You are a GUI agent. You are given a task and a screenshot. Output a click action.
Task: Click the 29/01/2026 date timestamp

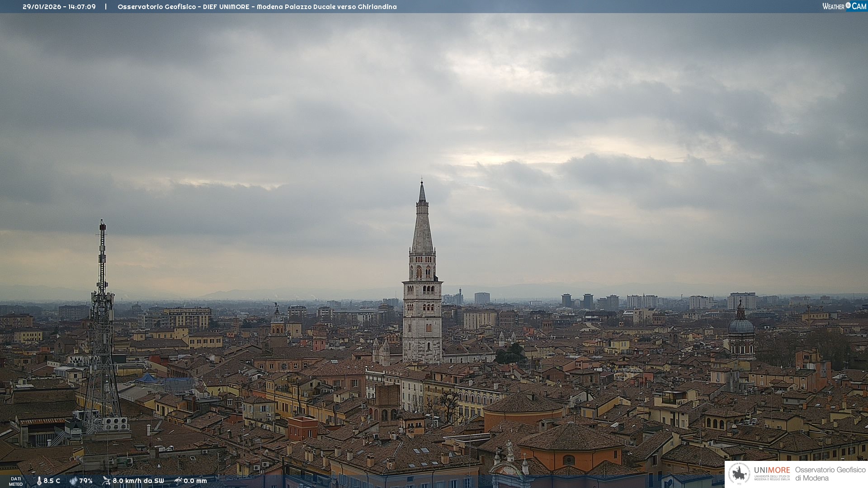pos(42,7)
